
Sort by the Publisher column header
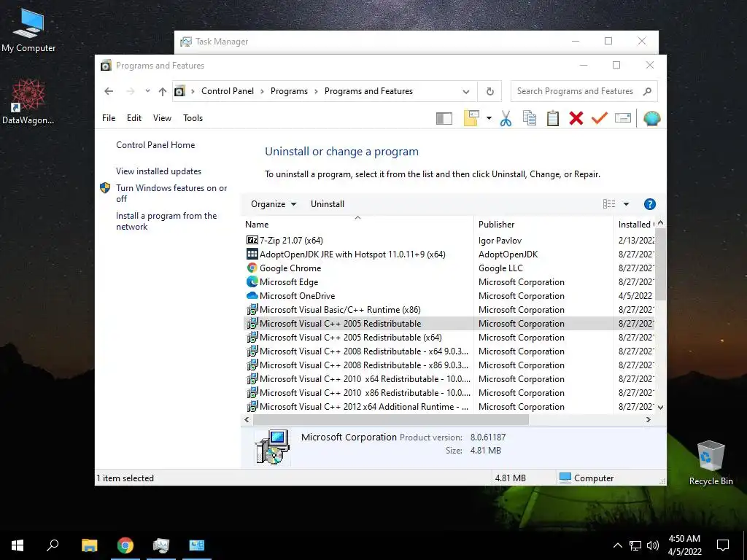(x=543, y=225)
